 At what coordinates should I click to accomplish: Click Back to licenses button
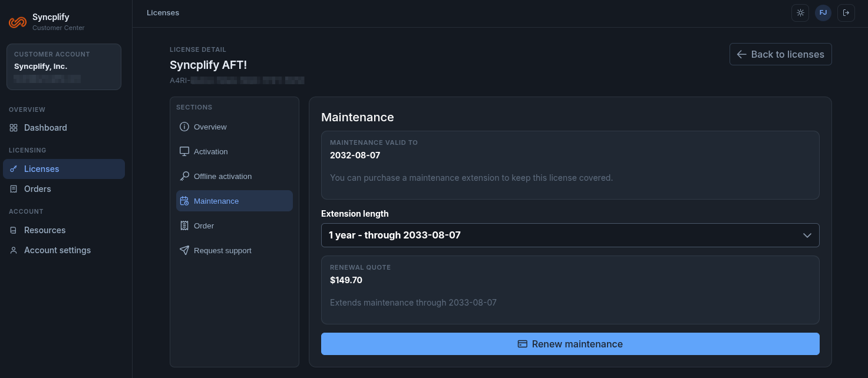[x=780, y=54]
